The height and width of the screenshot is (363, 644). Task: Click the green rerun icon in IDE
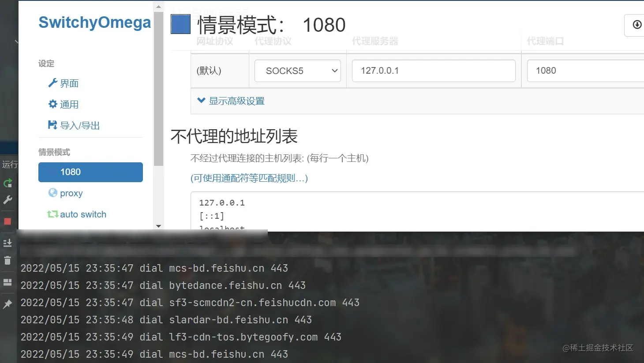point(7,183)
